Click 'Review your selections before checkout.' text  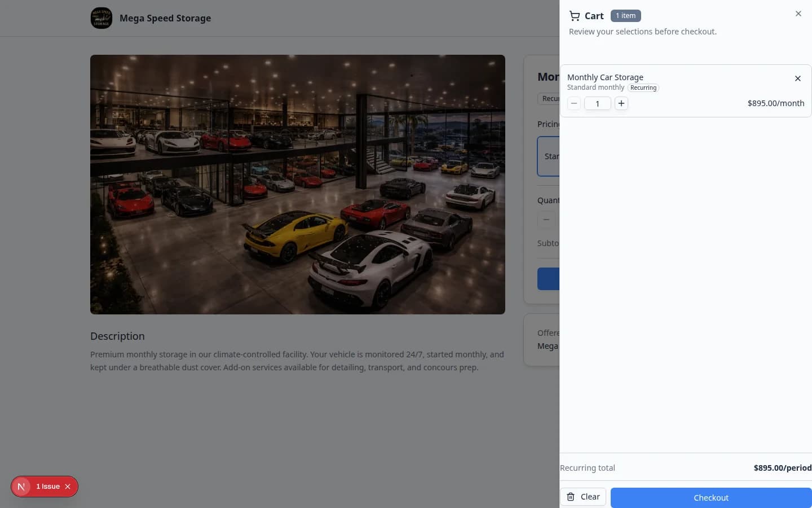pos(643,32)
